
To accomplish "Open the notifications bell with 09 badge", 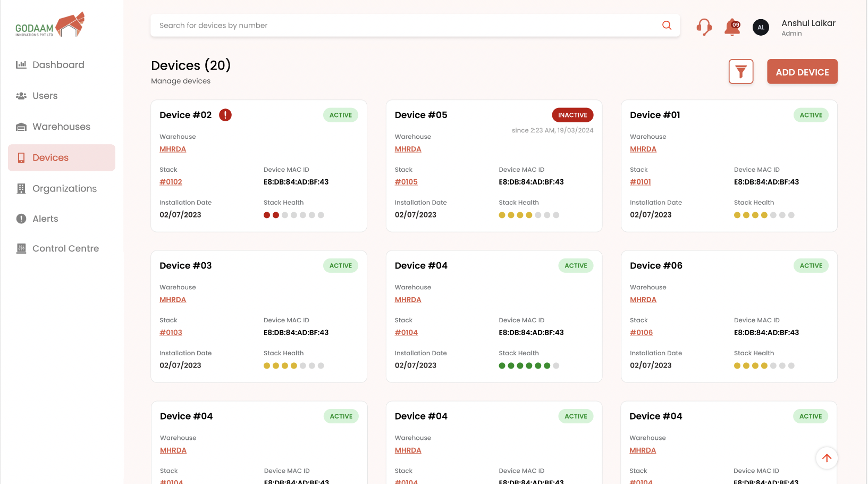I will click(732, 27).
